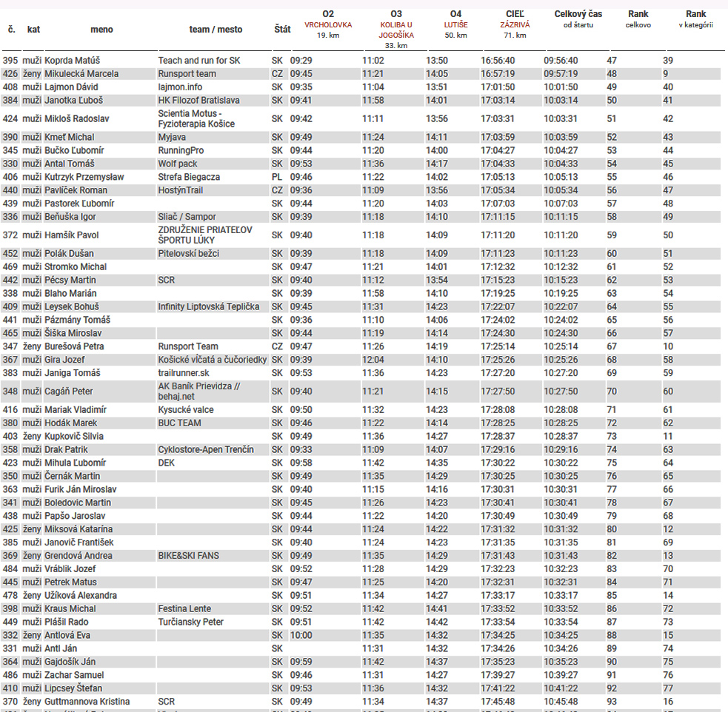The width and height of the screenshot is (728, 712).
Task: Select runner name Koprda Matúš
Action: tap(72, 61)
